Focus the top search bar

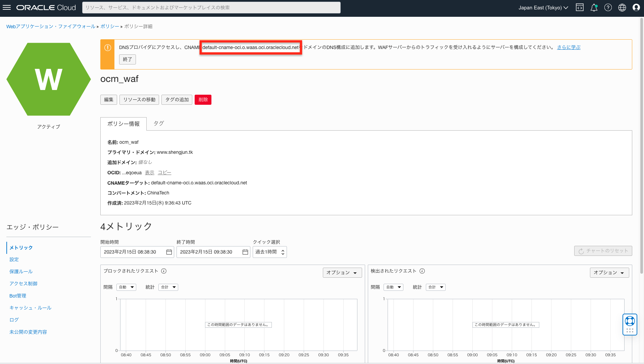tap(211, 7)
